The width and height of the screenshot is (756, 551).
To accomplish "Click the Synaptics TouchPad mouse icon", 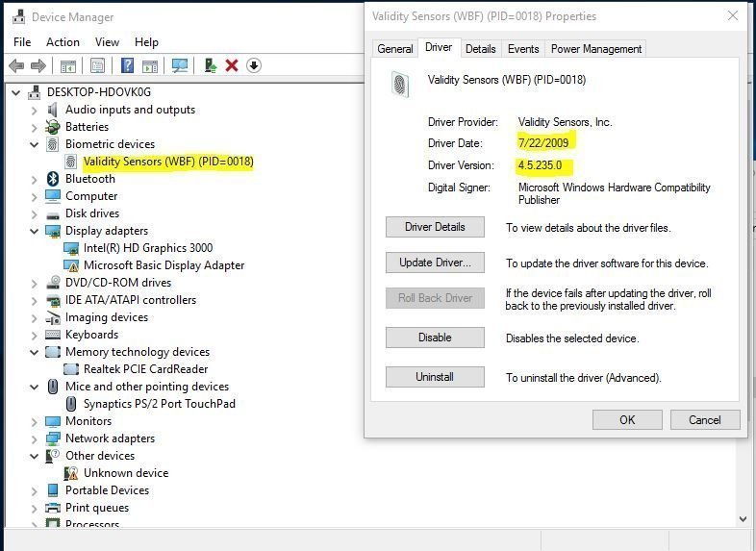I will coord(71,404).
